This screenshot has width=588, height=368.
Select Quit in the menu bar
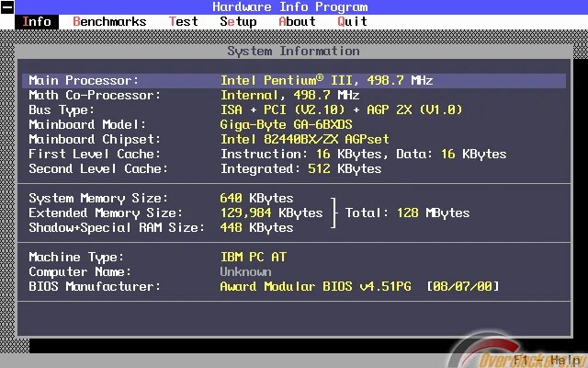pyautogui.click(x=352, y=22)
